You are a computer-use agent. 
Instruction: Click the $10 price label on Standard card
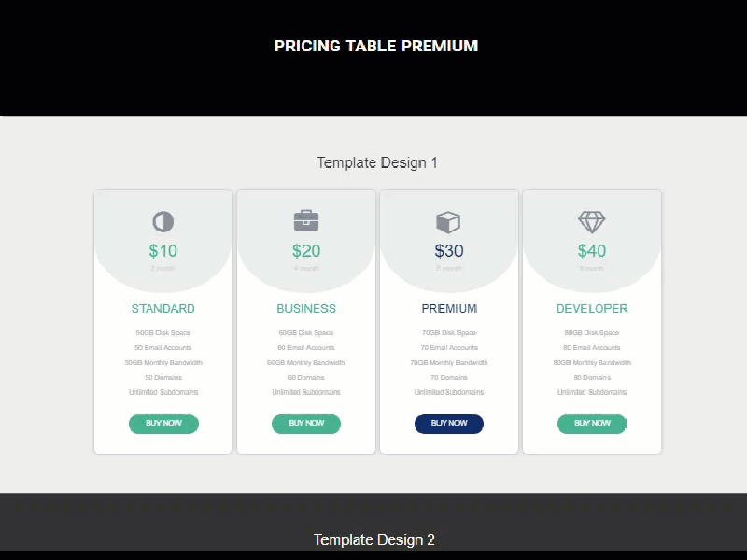[x=163, y=250]
